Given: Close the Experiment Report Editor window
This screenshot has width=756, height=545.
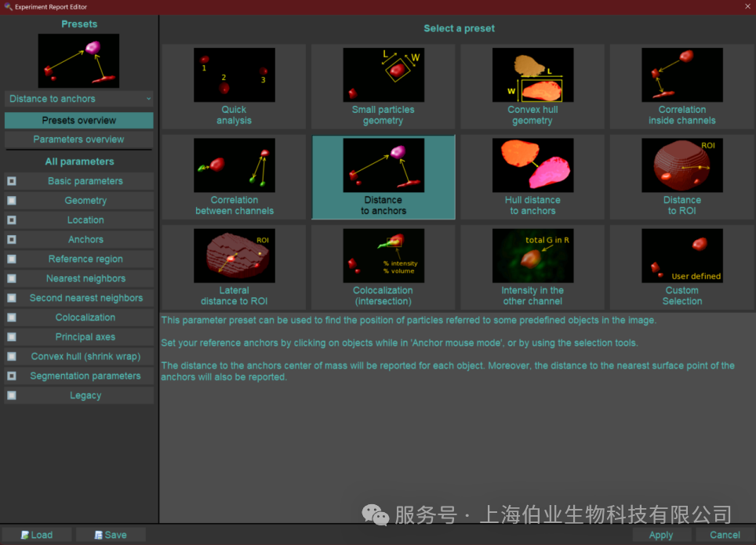Looking at the screenshot, I should [747, 7].
